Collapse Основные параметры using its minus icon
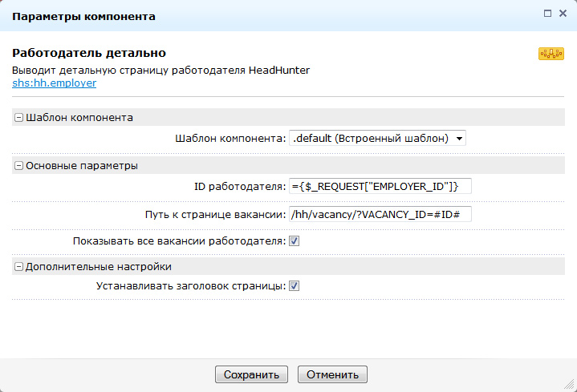 18,166
